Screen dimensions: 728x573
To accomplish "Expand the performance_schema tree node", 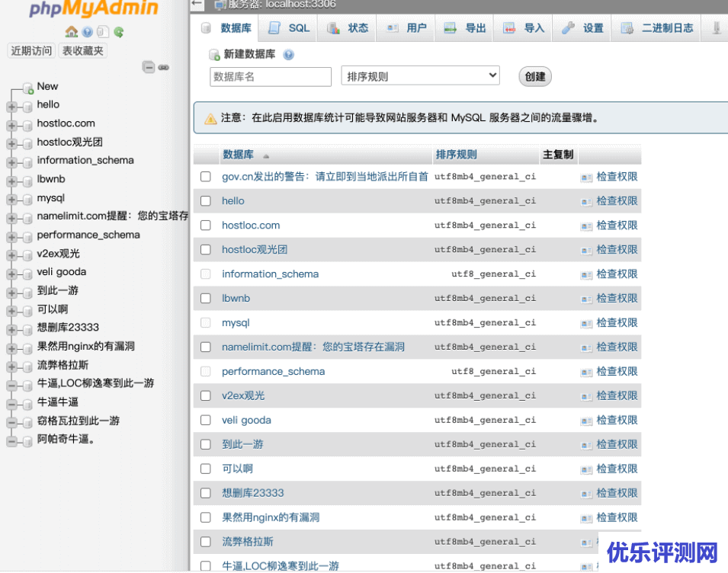I will tap(11, 237).
